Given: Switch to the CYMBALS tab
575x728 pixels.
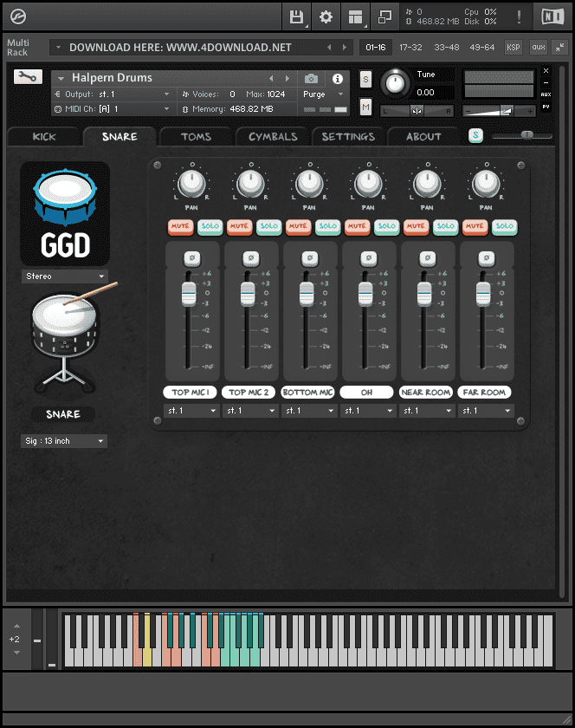Looking at the screenshot, I should pyautogui.click(x=273, y=137).
